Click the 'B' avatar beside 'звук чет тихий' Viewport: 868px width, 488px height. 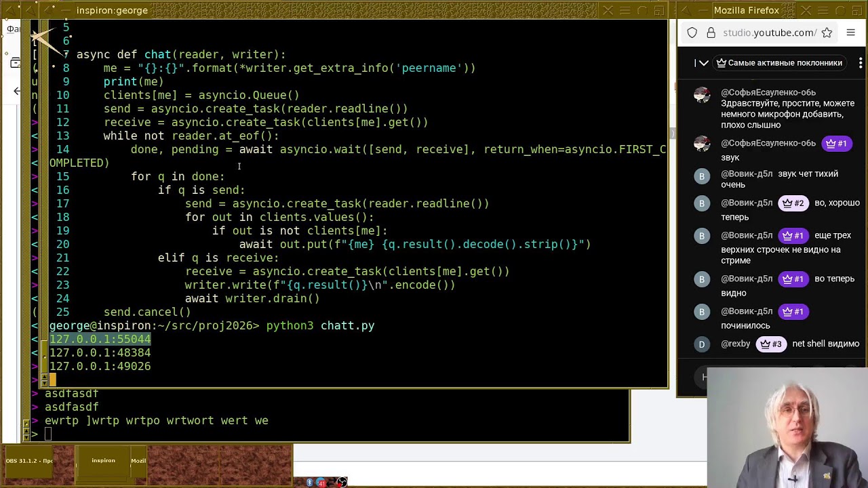tap(702, 176)
